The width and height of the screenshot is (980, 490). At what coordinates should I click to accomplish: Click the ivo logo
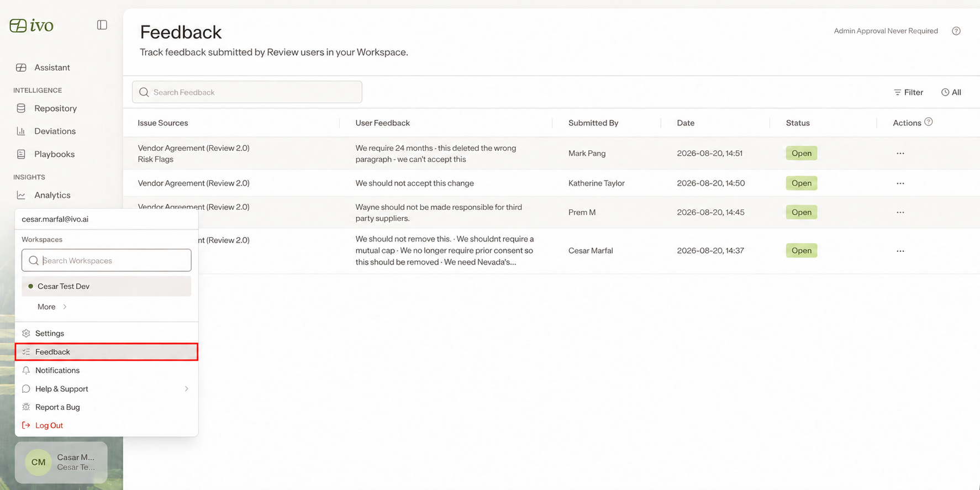point(31,25)
